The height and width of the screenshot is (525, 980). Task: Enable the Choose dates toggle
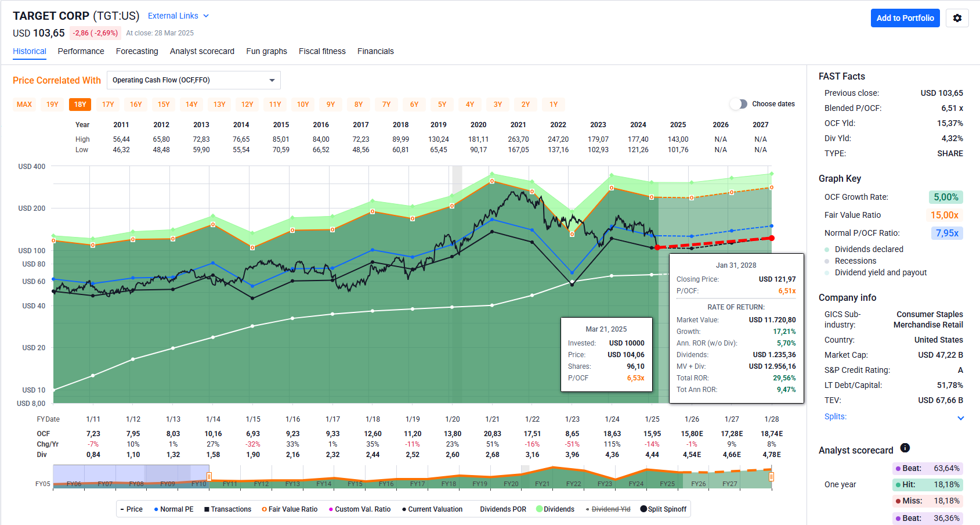tap(738, 104)
